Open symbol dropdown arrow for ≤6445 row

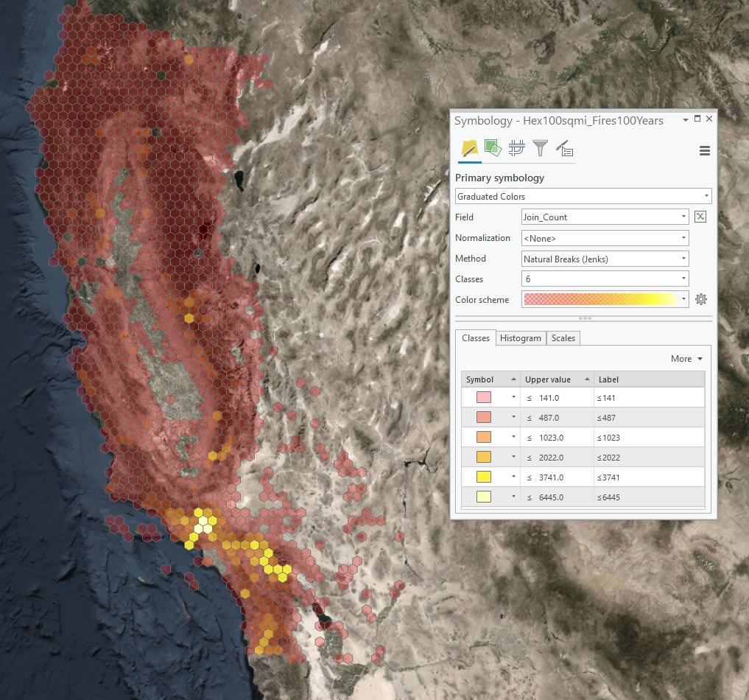513,497
